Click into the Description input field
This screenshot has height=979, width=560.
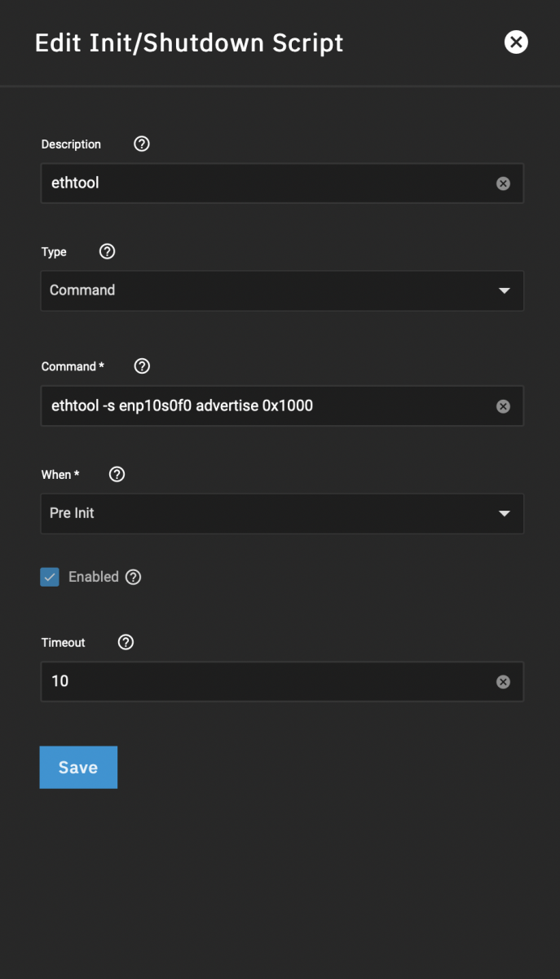pyautogui.click(x=261, y=184)
